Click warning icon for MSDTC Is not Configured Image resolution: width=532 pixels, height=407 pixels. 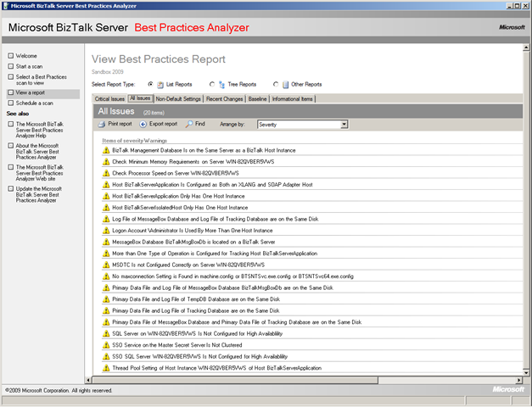pos(106,265)
